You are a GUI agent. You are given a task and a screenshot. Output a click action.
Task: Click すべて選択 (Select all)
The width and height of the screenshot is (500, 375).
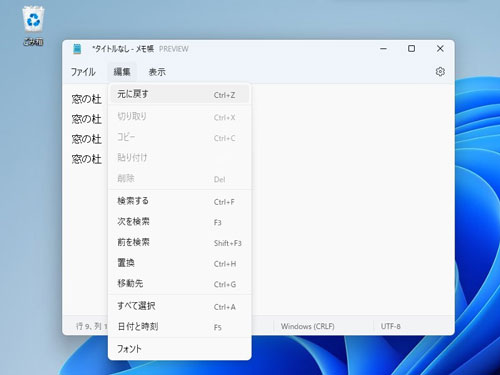tap(180, 306)
